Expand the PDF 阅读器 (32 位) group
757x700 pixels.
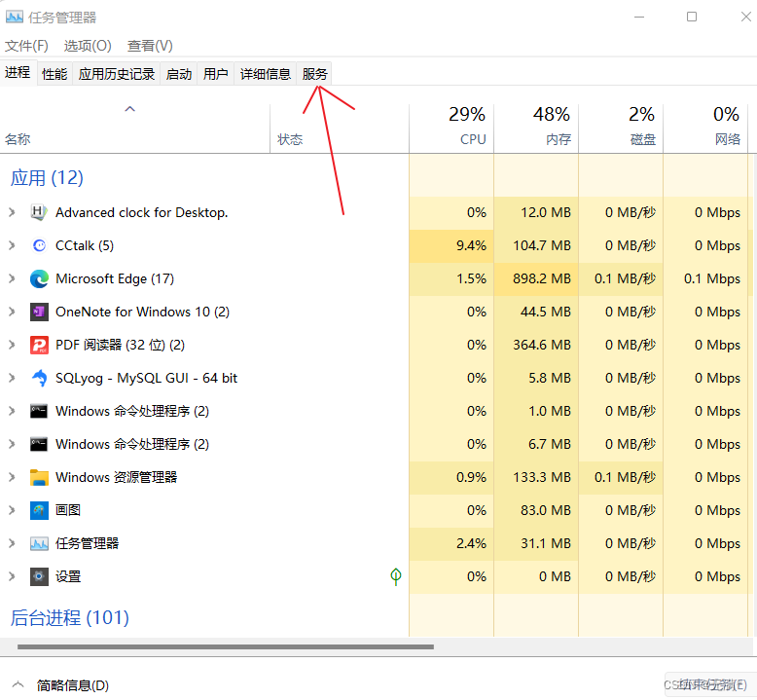coord(12,345)
